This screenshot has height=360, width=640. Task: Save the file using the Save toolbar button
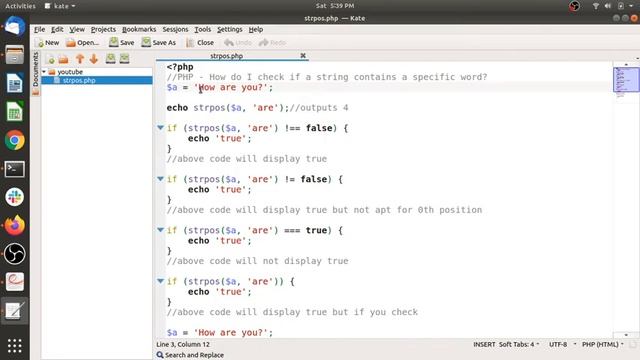click(122, 42)
